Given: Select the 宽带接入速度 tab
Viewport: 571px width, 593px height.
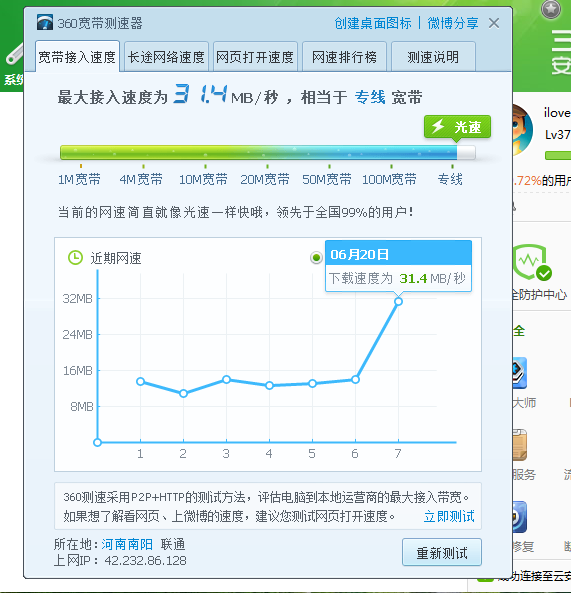Looking at the screenshot, I should [x=78, y=57].
